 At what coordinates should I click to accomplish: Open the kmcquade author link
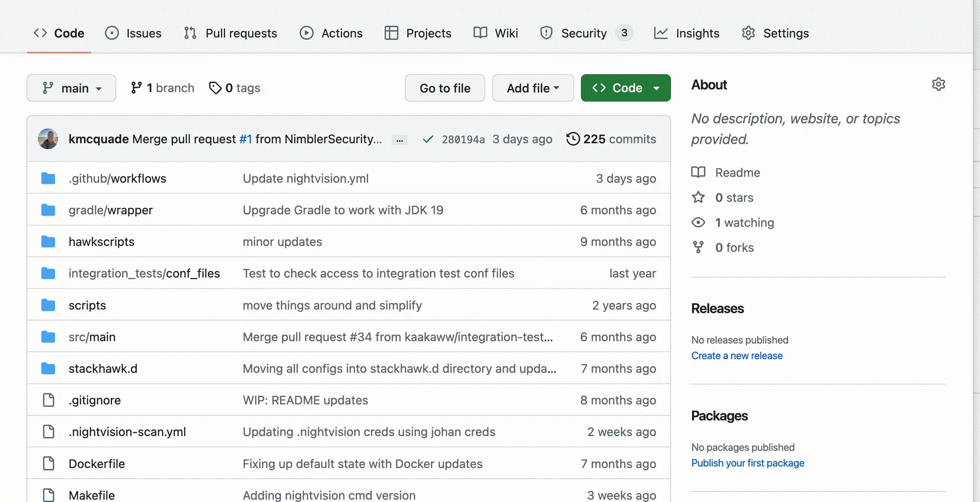[99, 139]
